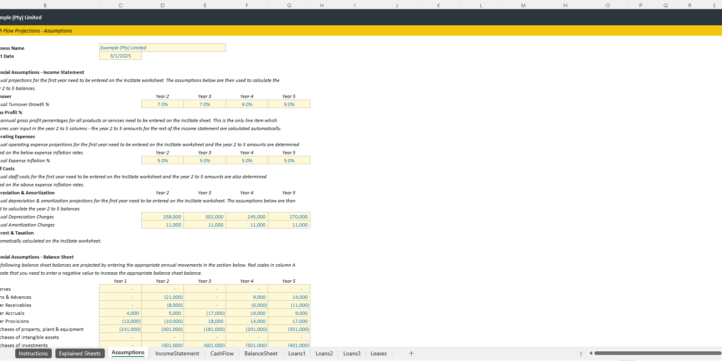Add a new sheet with the plus icon
The height and width of the screenshot is (361, 722).
coord(411,353)
